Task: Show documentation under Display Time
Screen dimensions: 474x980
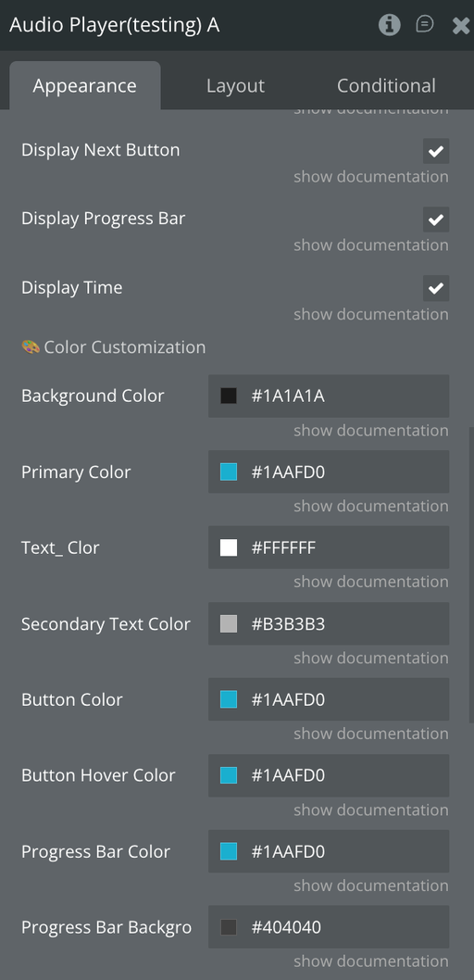Action: point(371,314)
